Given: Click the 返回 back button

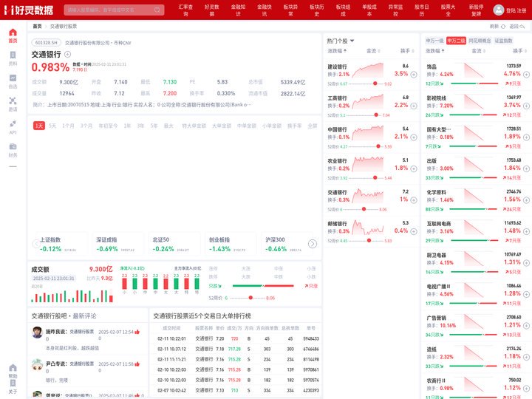Looking at the screenshot, I should point(516,26).
